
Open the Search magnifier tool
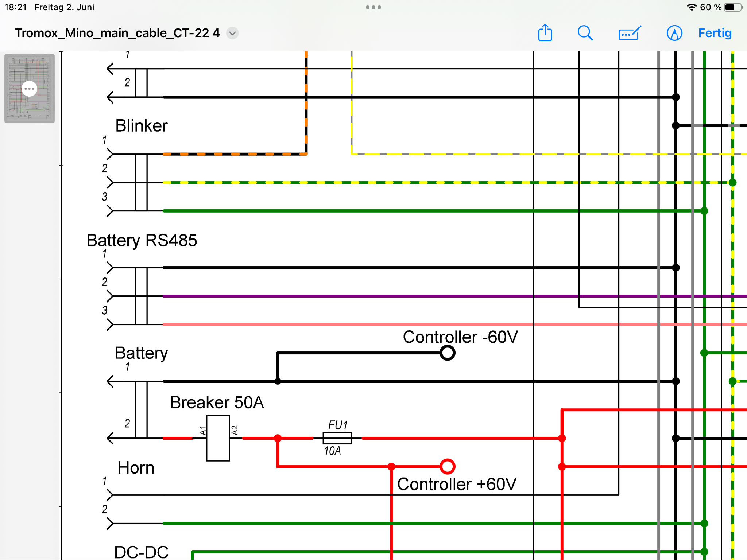click(x=585, y=33)
